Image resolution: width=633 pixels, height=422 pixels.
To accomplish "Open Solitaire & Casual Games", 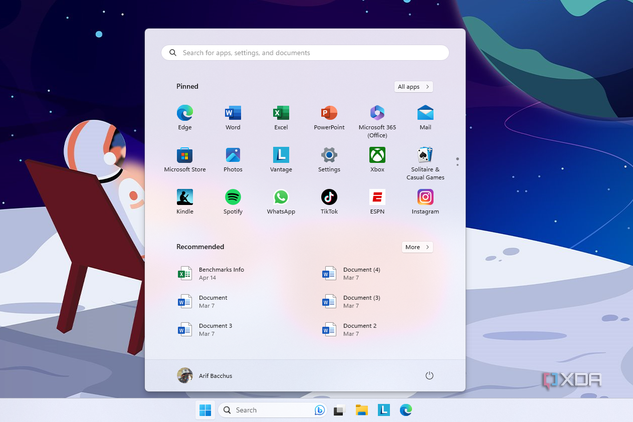I will tap(425, 164).
